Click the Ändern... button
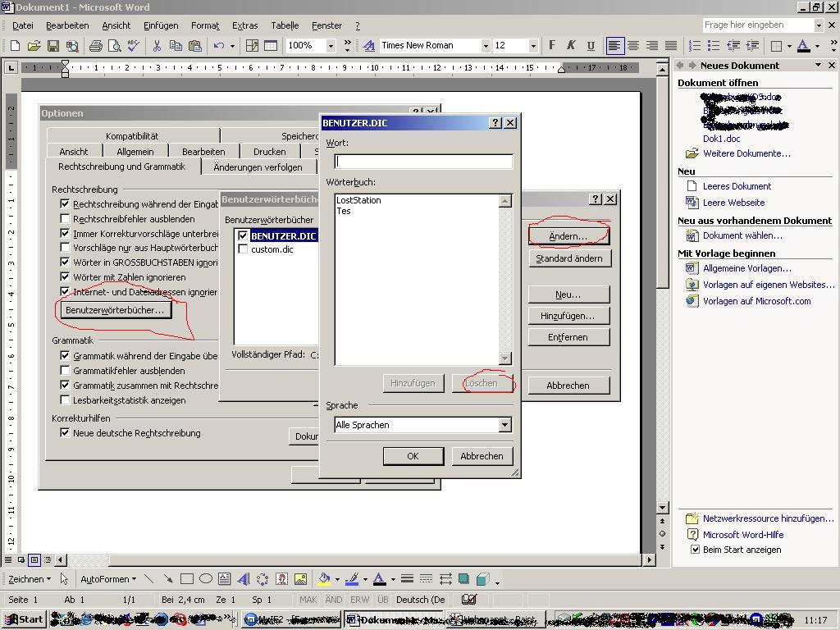Screen dimensions: 840x630 click(568, 236)
